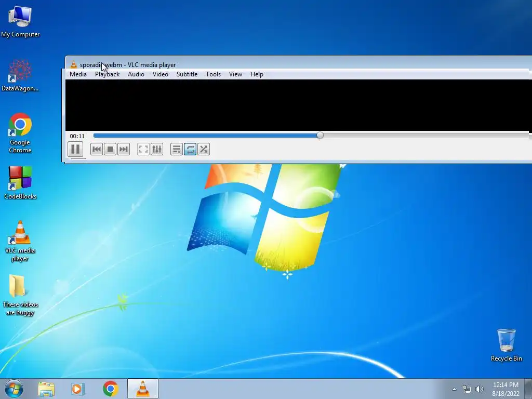Click the VLC taskbar button
The height and width of the screenshot is (399, 532).
click(143, 389)
